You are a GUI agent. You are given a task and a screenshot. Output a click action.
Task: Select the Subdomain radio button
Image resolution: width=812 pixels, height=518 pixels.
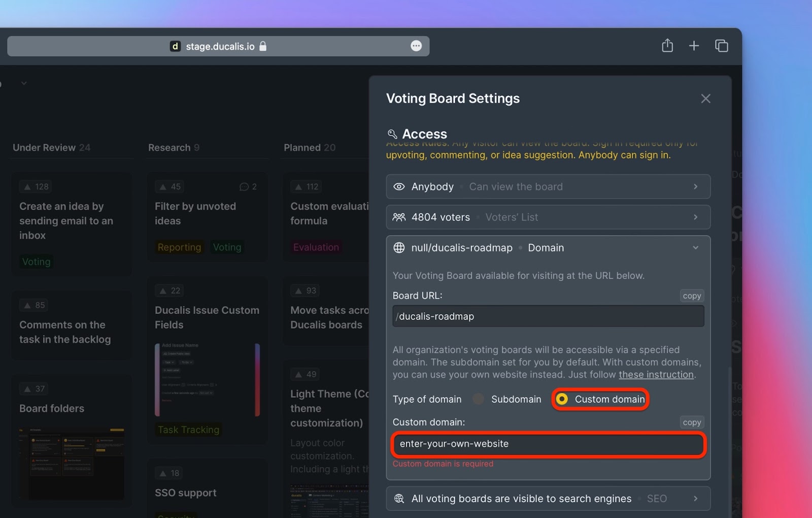pyautogui.click(x=478, y=399)
